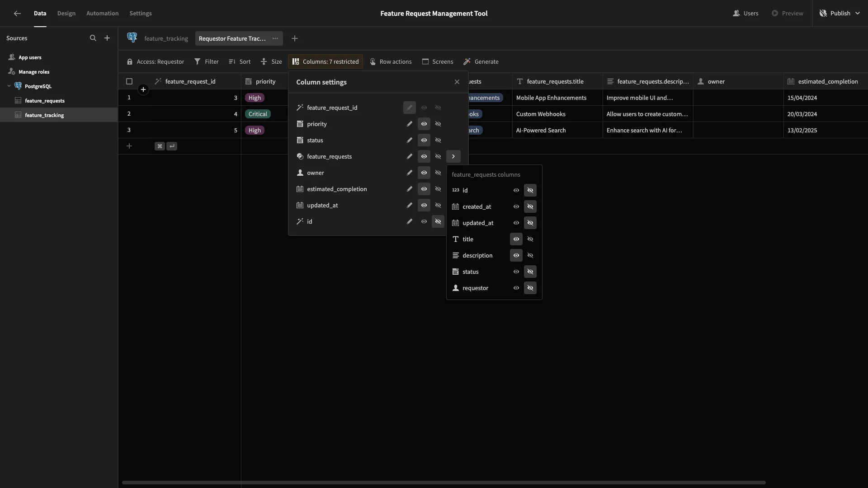
Task: Open Row actions tool
Action: click(x=391, y=61)
